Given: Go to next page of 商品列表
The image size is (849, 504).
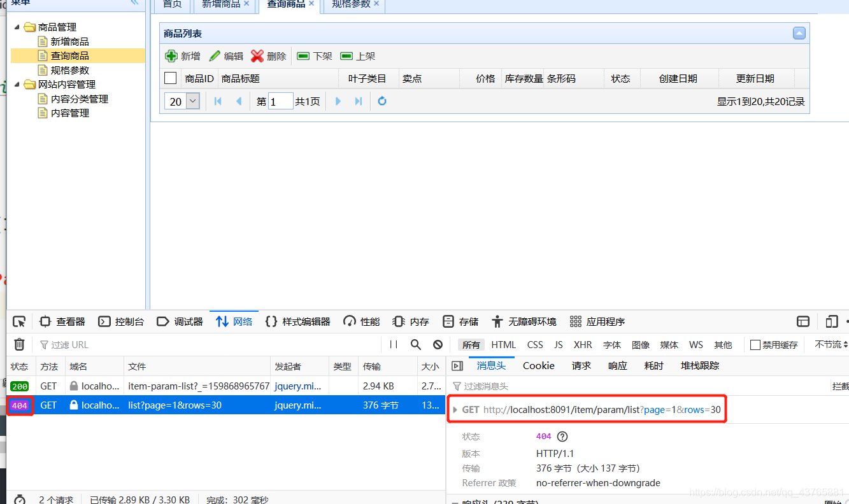Looking at the screenshot, I should (338, 101).
